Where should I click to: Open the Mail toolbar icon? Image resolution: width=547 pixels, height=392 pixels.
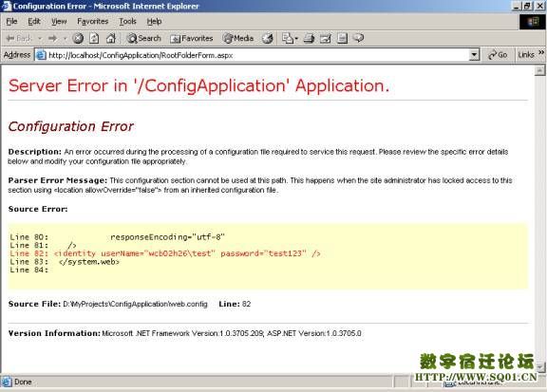pyautogui.click(x=287, y=38)
